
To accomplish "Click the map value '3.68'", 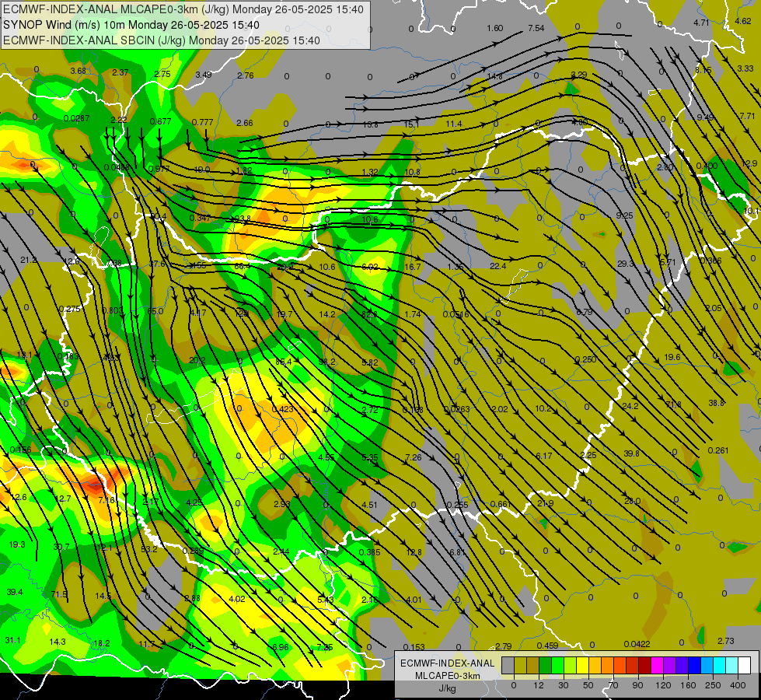I will 79,71.
